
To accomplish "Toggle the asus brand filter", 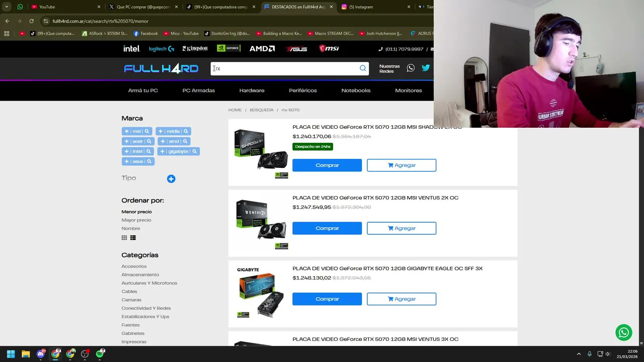I will [138, 161].
